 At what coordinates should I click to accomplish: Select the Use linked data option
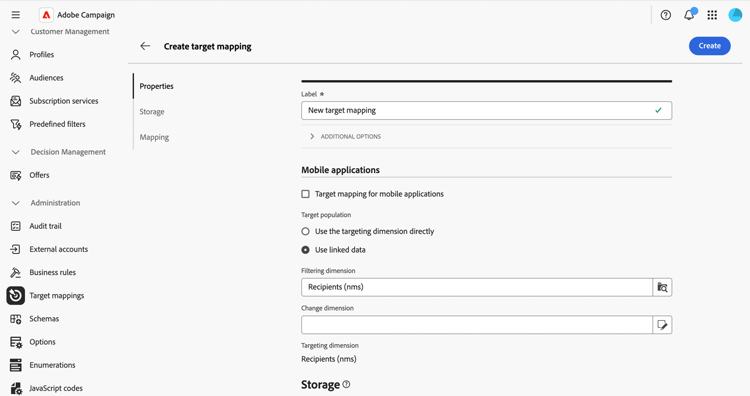pos(305,250)
